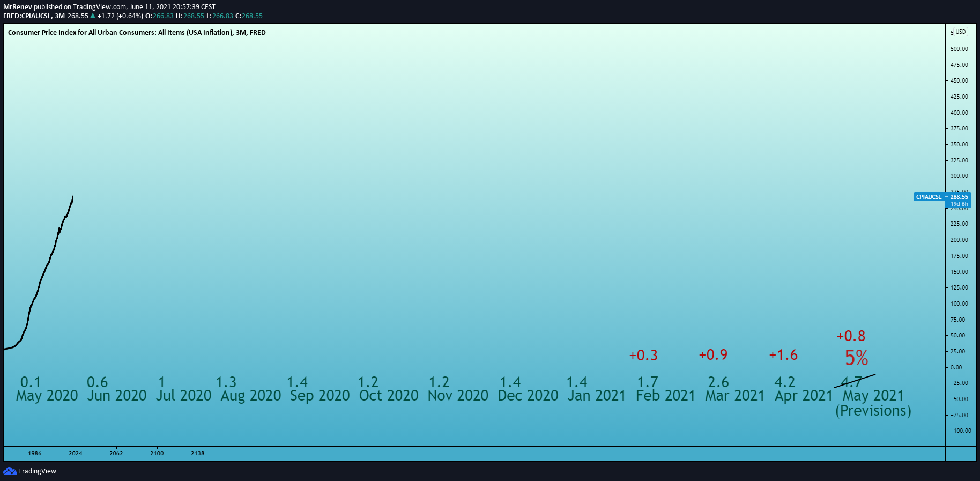
Task: Click the 0.00 price axis value
Action: point(956,367)
